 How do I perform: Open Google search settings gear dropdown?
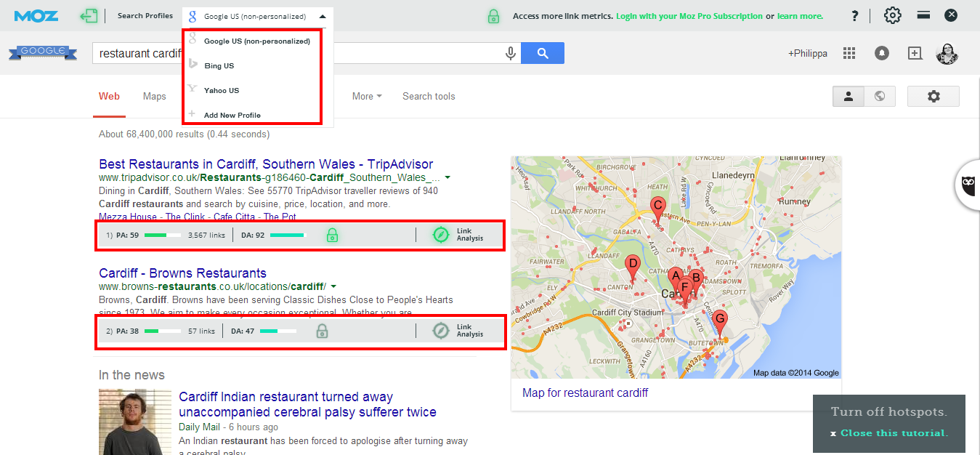pyautogui.click(x=934, y=96)
